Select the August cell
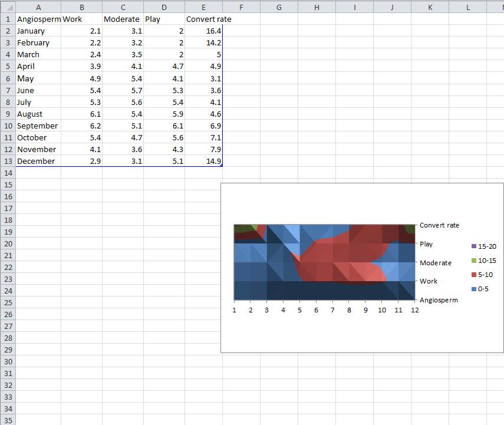This screenshot has width=504, height=425. (38, 114)
